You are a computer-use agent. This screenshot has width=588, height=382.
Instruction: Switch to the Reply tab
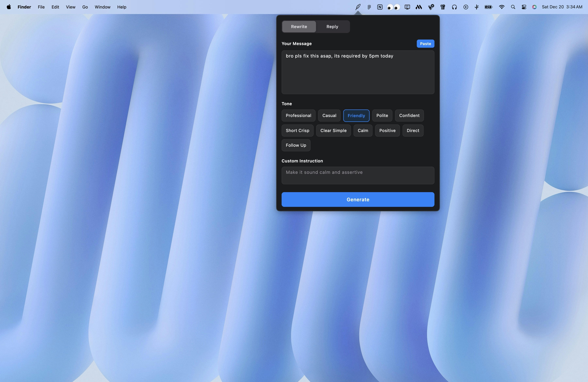click(x=332, y=26)
